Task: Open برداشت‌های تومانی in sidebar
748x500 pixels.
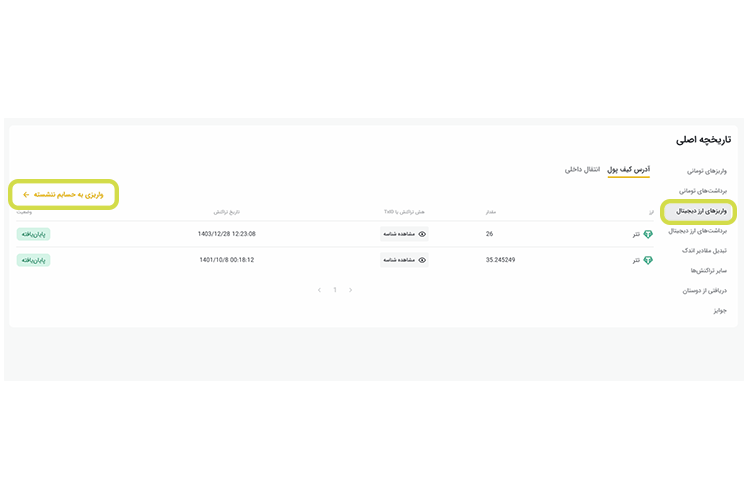Action: tap(703, 190)
